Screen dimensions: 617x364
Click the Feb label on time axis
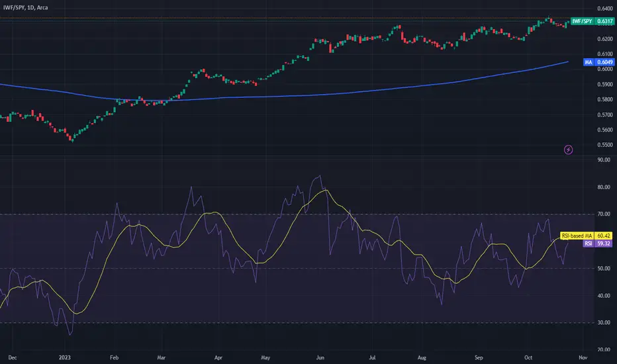114,357
